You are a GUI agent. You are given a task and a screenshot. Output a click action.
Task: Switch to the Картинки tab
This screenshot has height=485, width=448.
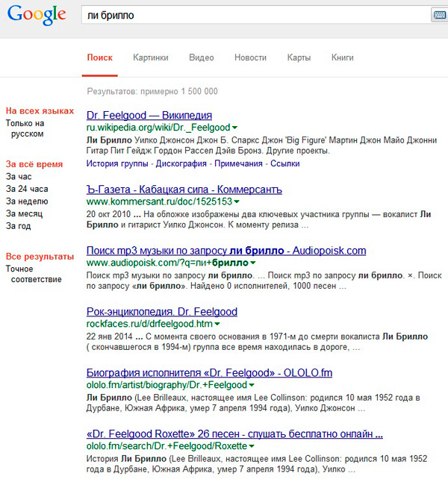point(151,57)
